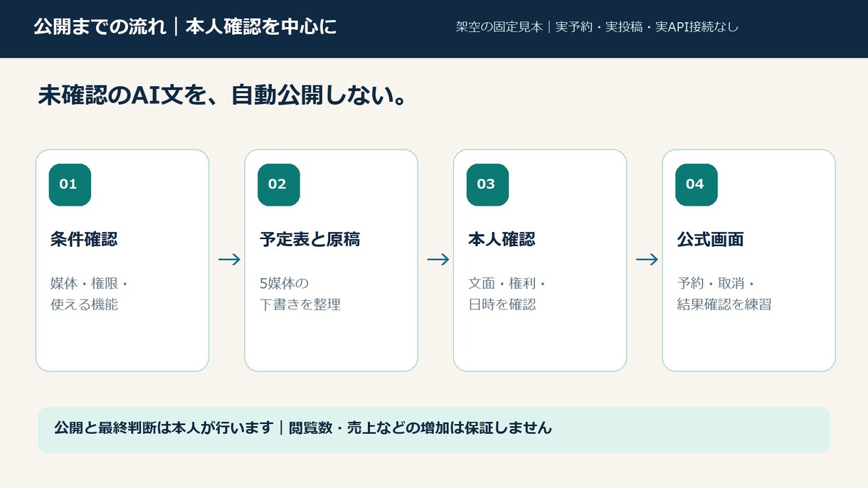The height and width of the screenshot is (488, 868).
Task: Click the arrow between 本人確認 and 公式画面
Action: tap(647, 260)
